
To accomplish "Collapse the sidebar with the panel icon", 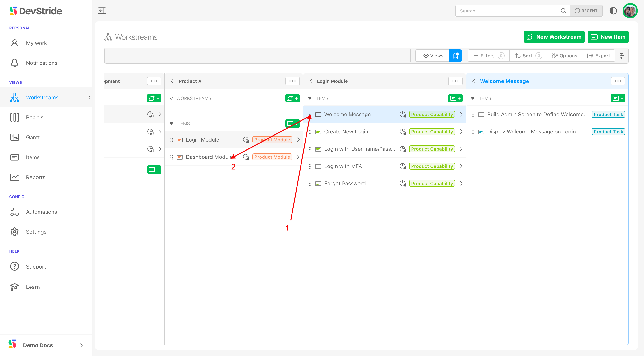I will click(102, 11).
